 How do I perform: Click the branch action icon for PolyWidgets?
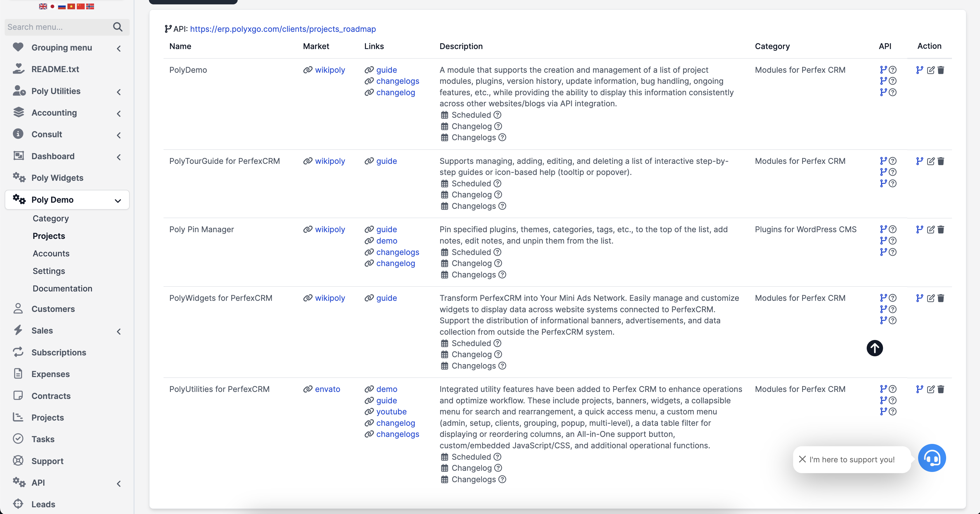click(920, 298)
